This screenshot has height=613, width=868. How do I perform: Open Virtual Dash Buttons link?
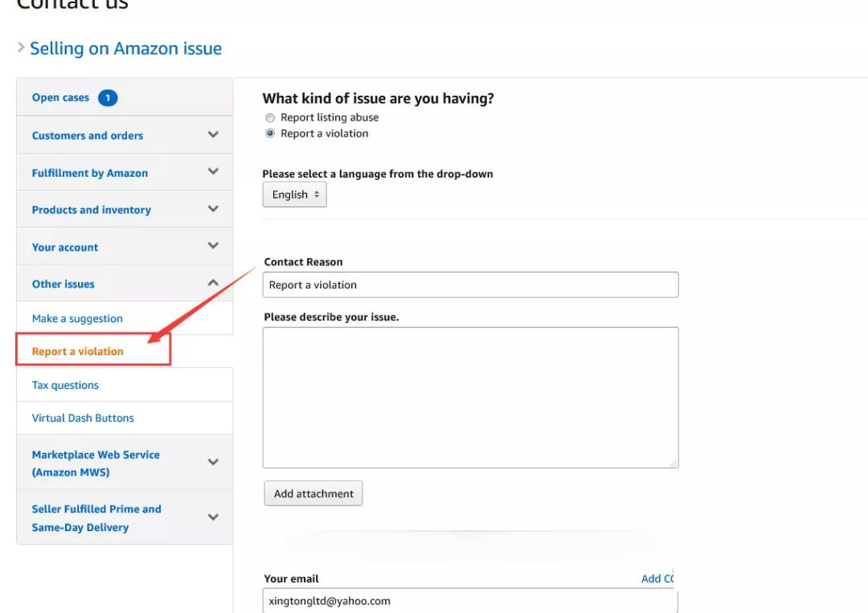tap(83, 418)
